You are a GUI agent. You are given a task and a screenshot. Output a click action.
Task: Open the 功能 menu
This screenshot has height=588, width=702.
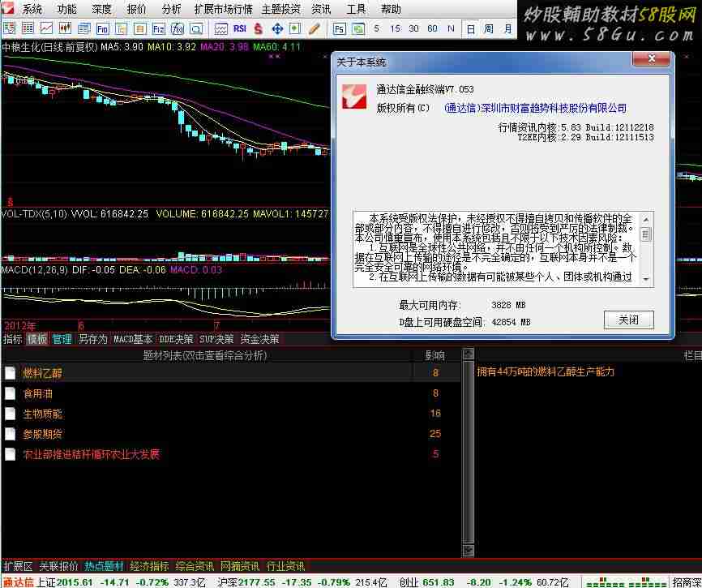pyautogui.click(x=67, y=9)
